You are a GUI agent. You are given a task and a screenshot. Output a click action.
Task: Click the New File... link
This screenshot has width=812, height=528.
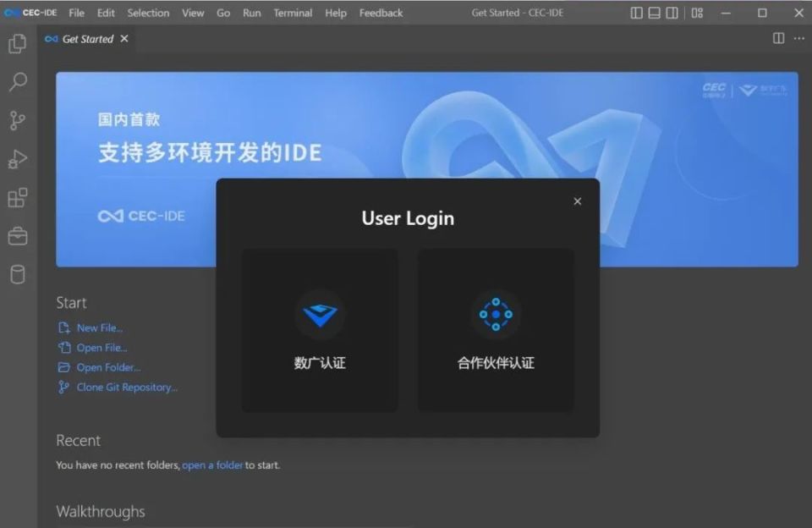(100, 328)
